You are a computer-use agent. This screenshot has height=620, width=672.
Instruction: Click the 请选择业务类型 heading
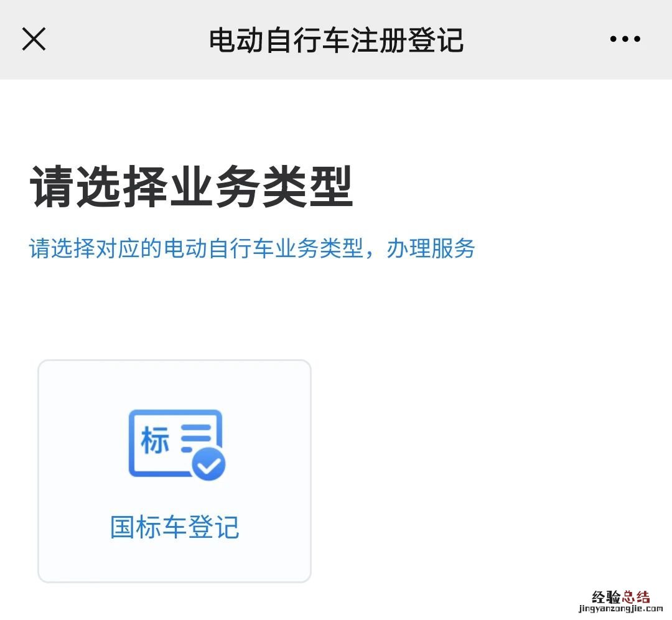point(191,187)
